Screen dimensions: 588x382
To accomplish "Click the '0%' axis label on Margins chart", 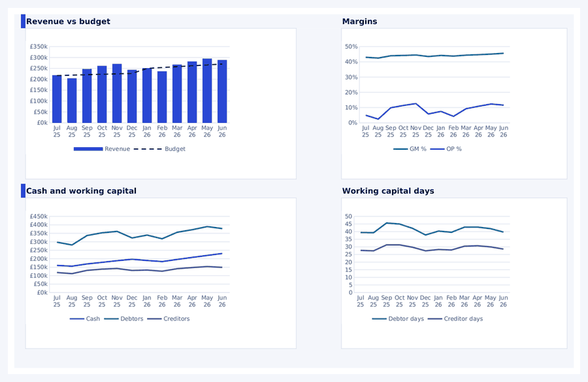I will [353, 123].
